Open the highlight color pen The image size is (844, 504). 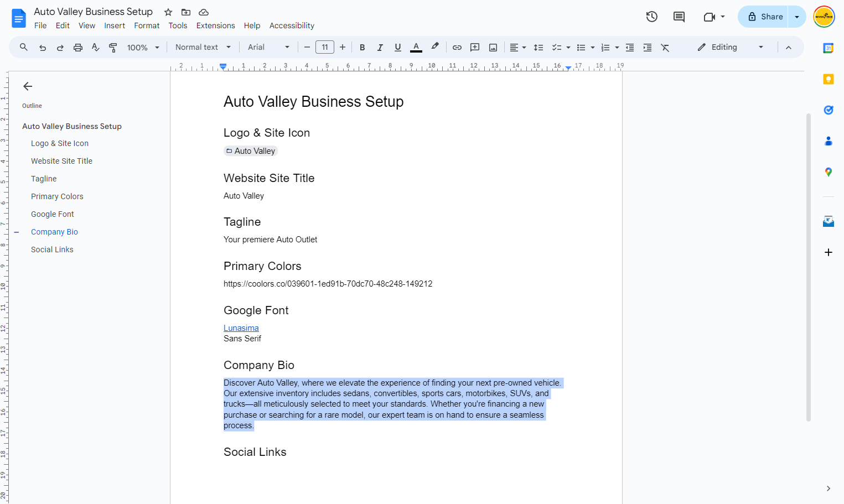tap(435, 47)
